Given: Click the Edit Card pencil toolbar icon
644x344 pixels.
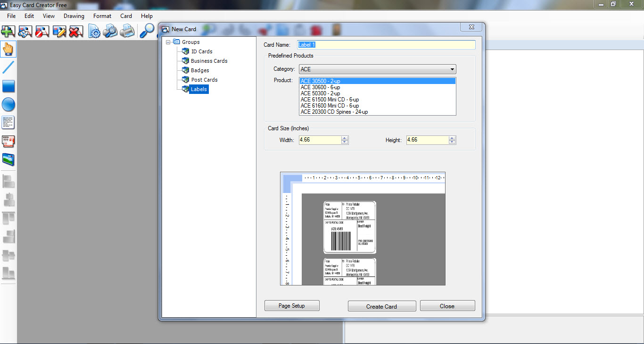Looking at the screenshot, I should pos(59,32).
